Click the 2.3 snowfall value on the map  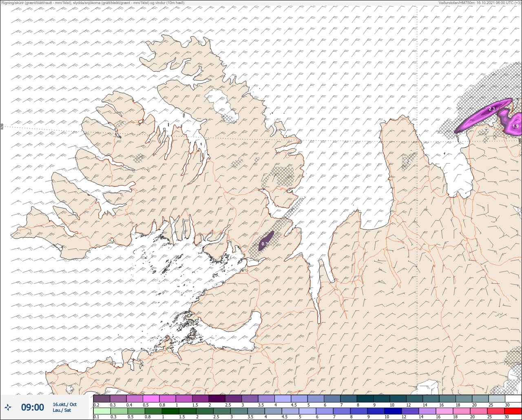491,109
